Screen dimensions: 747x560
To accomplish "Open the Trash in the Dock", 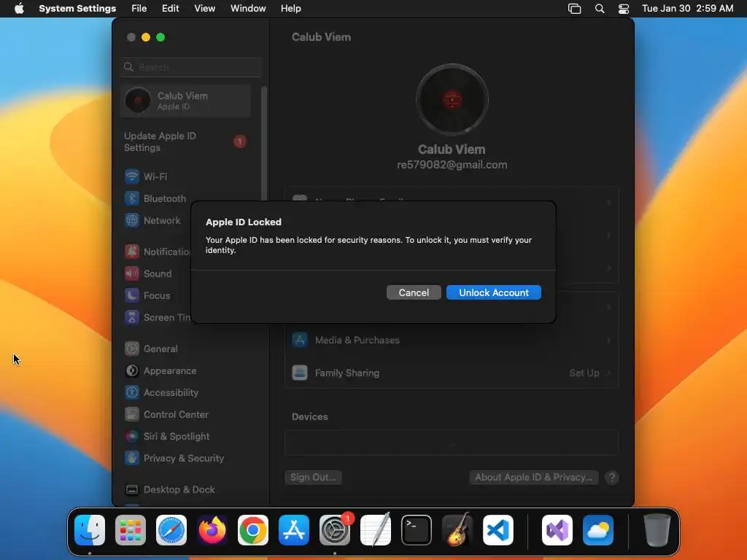I will (657, 529).
